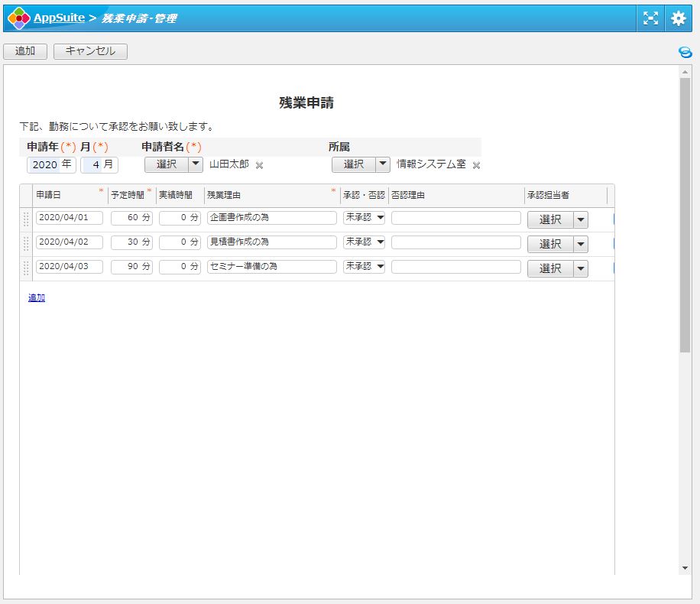Click the 追加 link below the table
The height and width of the screenshot is (604, 700).
37,297
